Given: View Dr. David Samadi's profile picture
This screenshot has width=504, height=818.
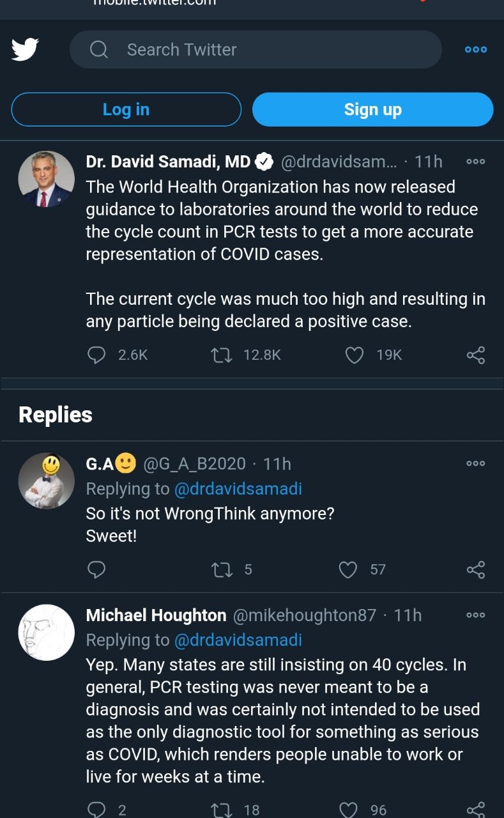Looking at the screenshot, I should point(46,179).
